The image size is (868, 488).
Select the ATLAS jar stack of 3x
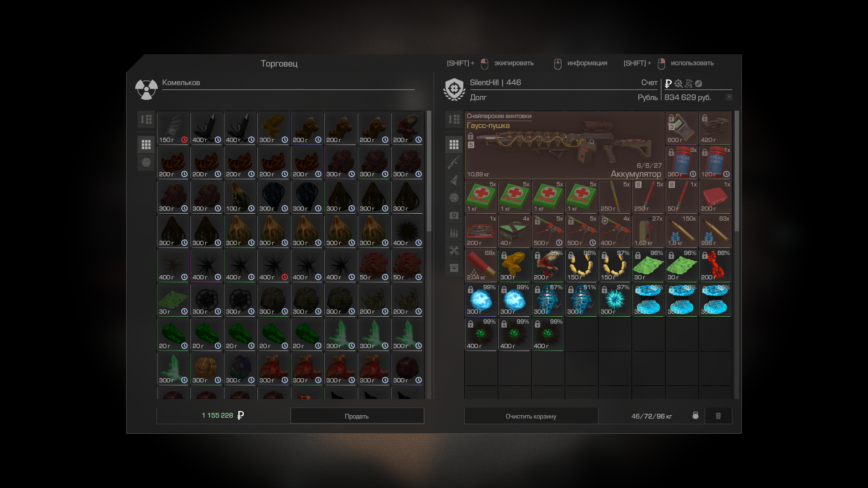(x=682, y=163)
